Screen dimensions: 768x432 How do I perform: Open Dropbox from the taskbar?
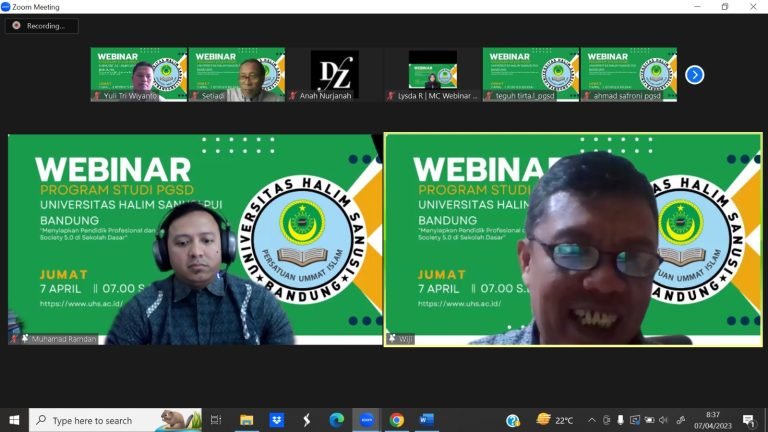pos(276,420)
